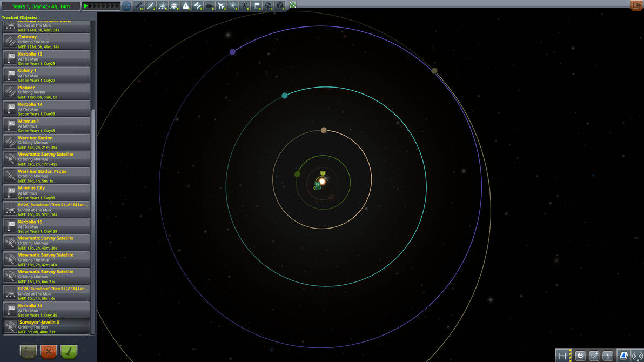Click the flag icon beside Colony 1
This screenshot has height=362, width=644.
[11, 75]
